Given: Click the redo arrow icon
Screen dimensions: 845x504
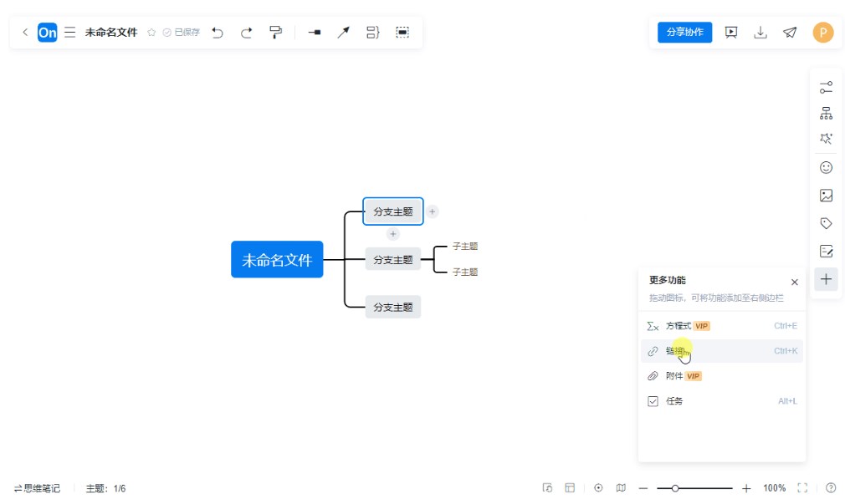Looking at the screenshot, I should pyautogui.click(x=247, y=33).
